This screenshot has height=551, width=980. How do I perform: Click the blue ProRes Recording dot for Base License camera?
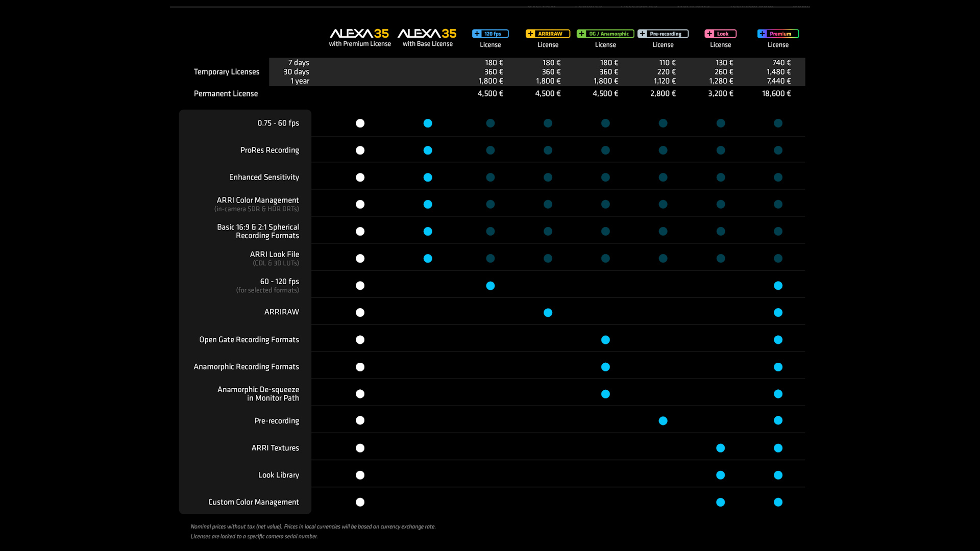428,150
